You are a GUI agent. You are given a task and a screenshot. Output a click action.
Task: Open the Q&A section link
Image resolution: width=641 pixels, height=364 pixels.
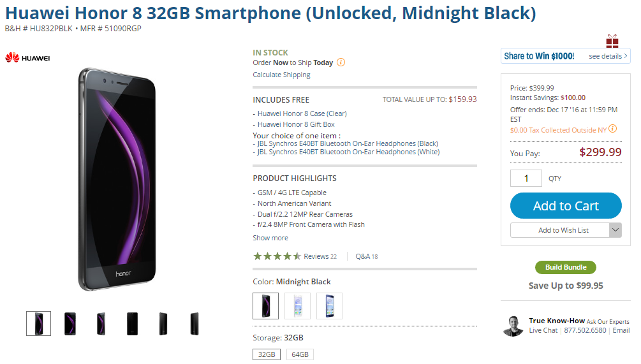[x=366, y=256]
